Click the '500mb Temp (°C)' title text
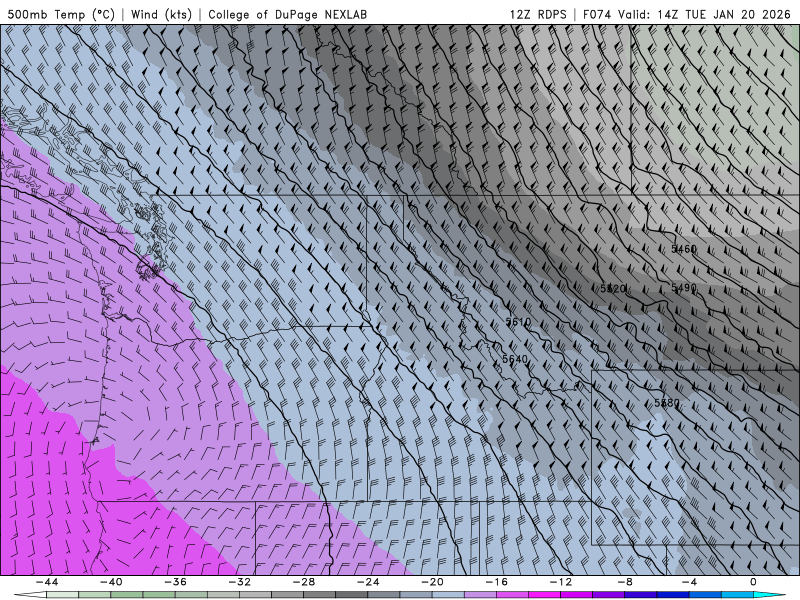Viewport: 800px width, 600px height. (61, 14)
